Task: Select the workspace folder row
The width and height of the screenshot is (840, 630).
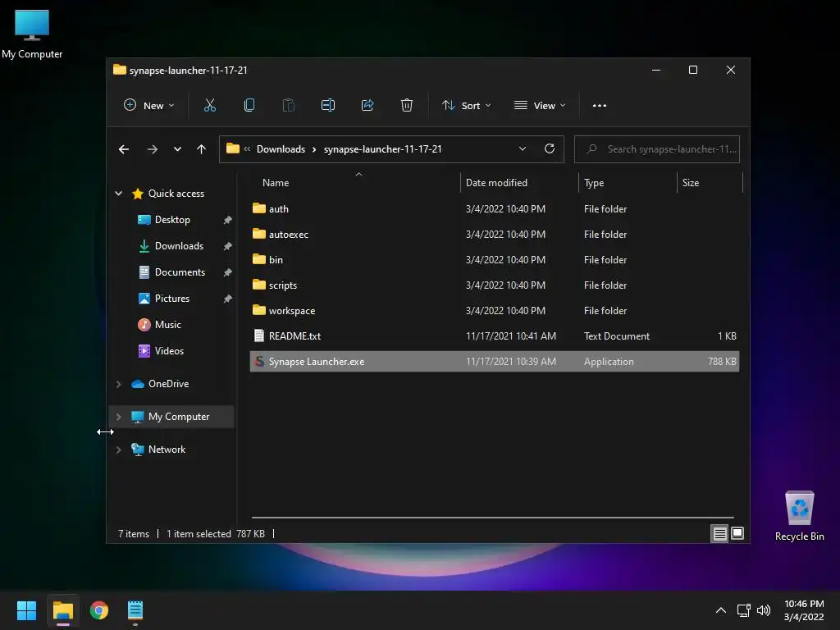Action: 495,311
